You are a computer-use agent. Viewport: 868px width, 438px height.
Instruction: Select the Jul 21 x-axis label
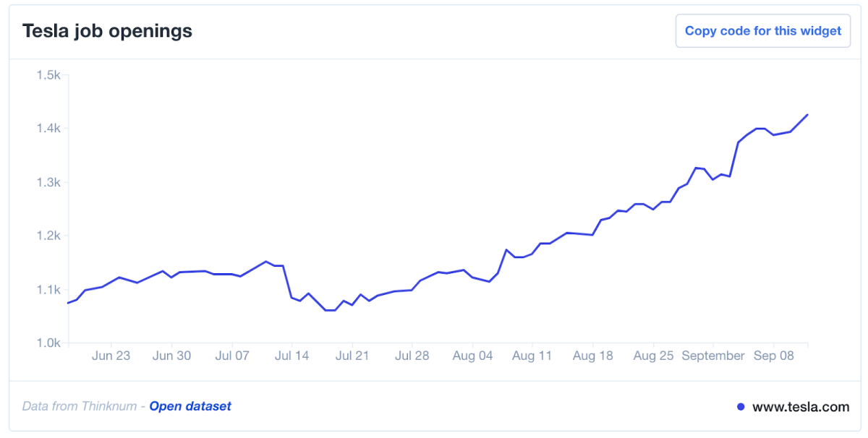tap(353, 356)
